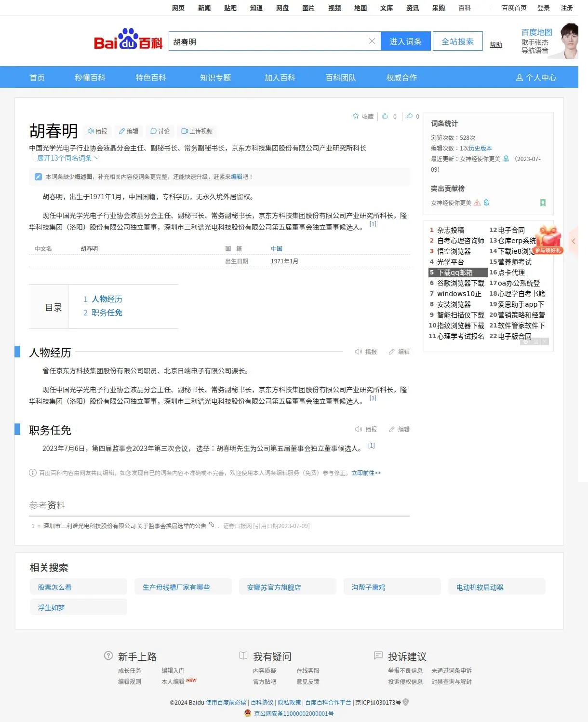
Task: Open the 帮助 link near search
Action: tap(496, 44)
